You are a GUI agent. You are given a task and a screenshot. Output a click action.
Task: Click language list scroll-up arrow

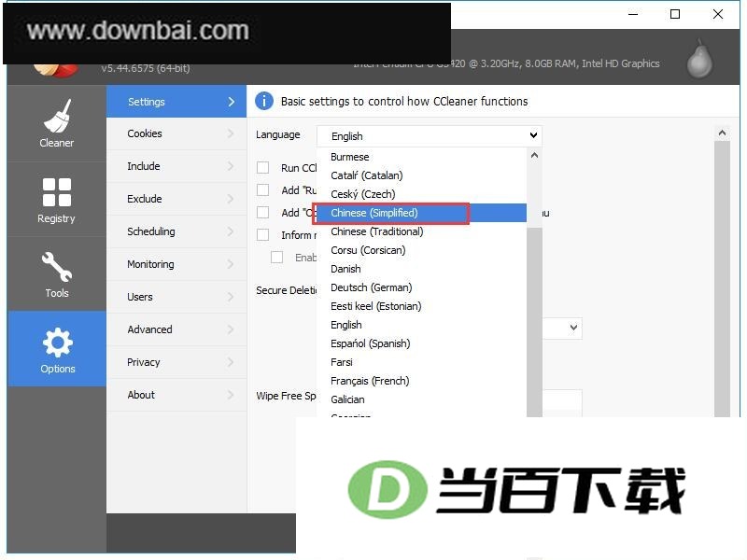tap(534, 156)
